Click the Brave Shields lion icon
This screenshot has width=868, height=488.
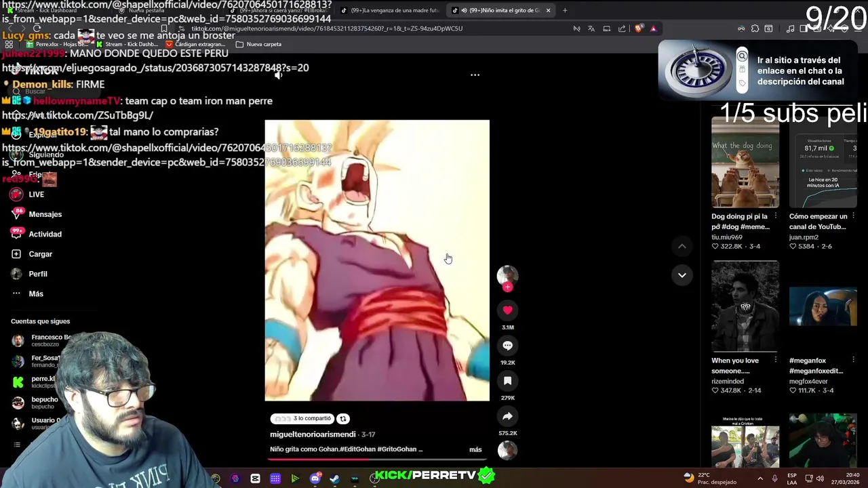(639, 28)
